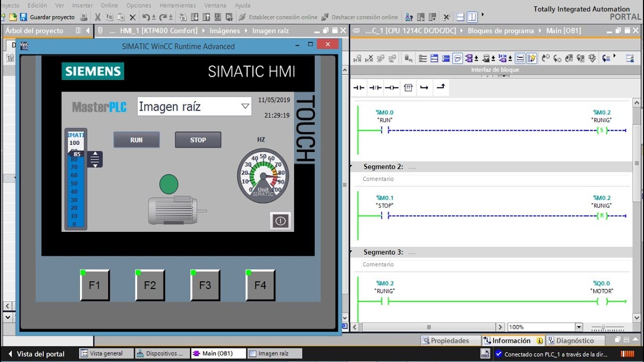Insert normally open contact instruction
The image size is (644, 362).
(359, 87)
